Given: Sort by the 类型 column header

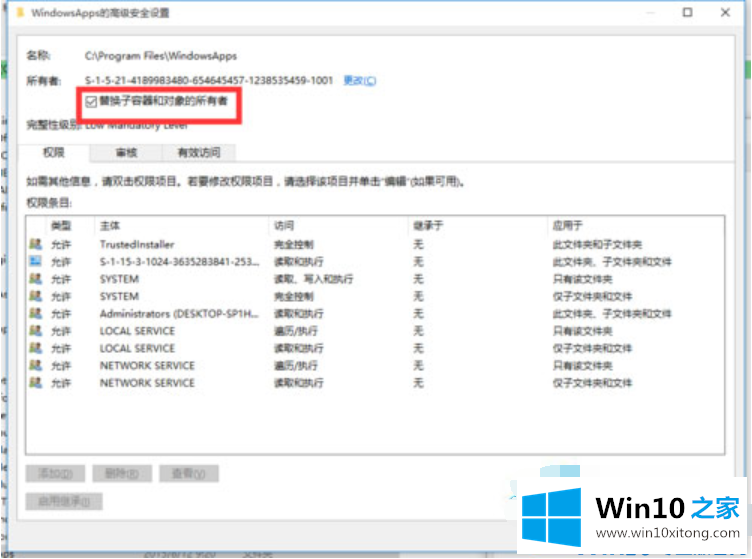Looking at the screenshot, I should point(61,225).
